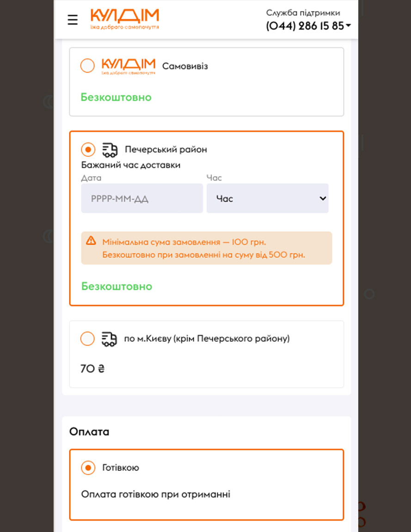The height and width of the screenshot is (532, 411).
Task: Click the Дата date input field
Action: [x=142, y=198]
